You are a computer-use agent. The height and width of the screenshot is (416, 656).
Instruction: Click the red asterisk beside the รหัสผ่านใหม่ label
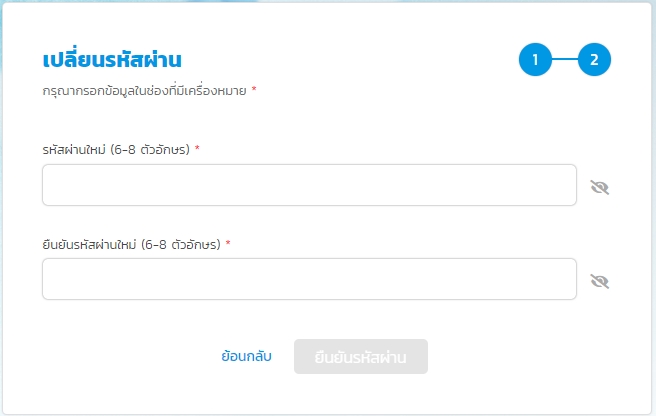coord(197,149)
